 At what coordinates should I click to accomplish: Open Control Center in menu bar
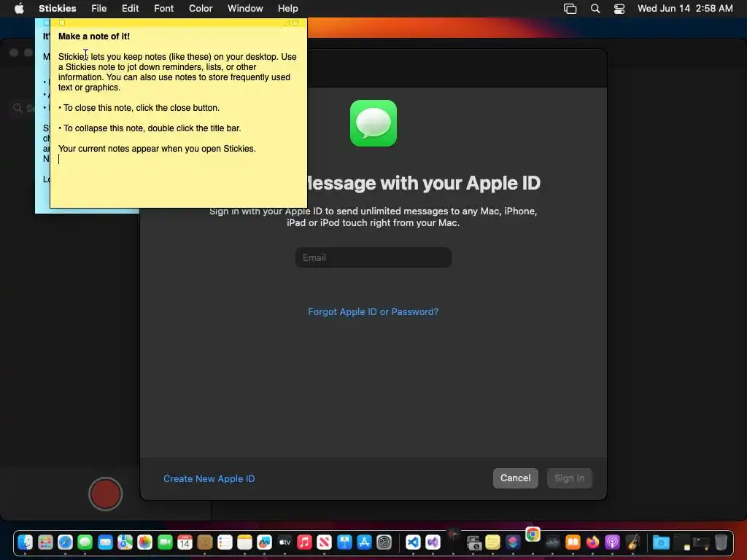[x=619, y=9]
